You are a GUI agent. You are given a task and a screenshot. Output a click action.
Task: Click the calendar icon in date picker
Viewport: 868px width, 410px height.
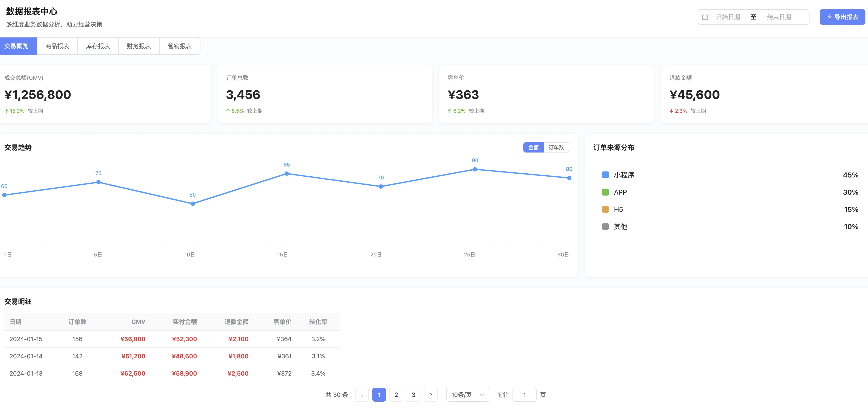(x=705, y=17)
